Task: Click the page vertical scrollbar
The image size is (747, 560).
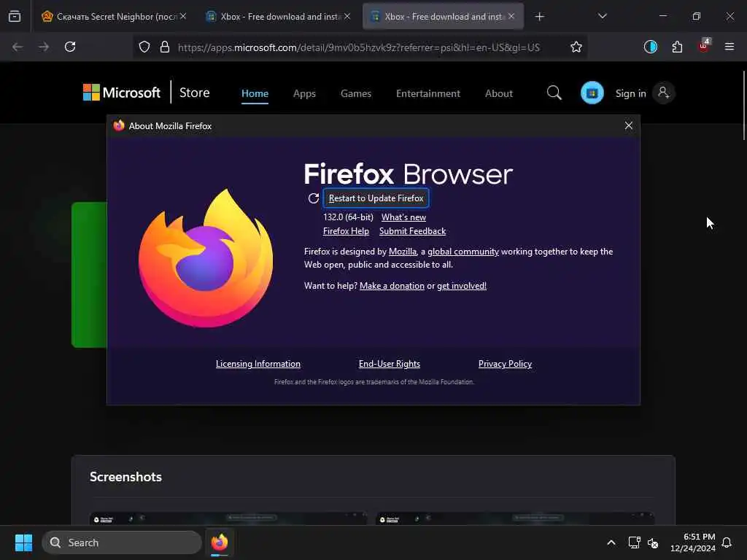Action: click(x=743, y=105)
